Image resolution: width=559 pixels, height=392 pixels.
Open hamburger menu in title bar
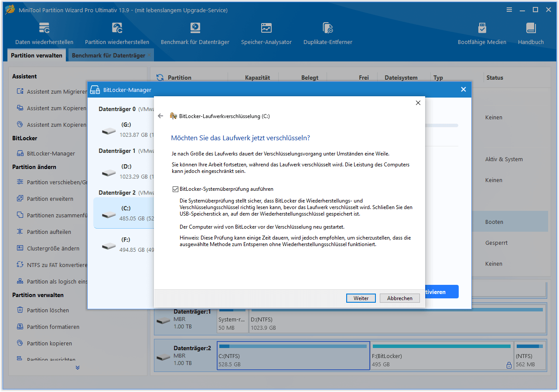[x=509, y=10]
